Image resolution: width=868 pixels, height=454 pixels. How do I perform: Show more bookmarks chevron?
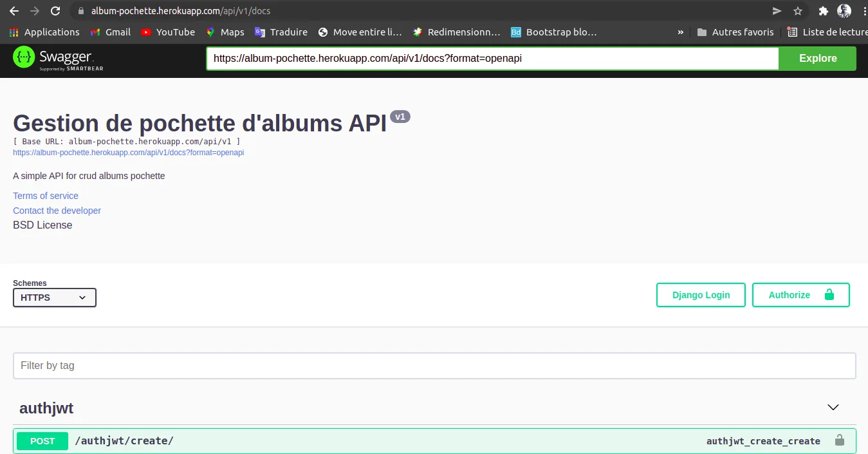tap(681, 32)
